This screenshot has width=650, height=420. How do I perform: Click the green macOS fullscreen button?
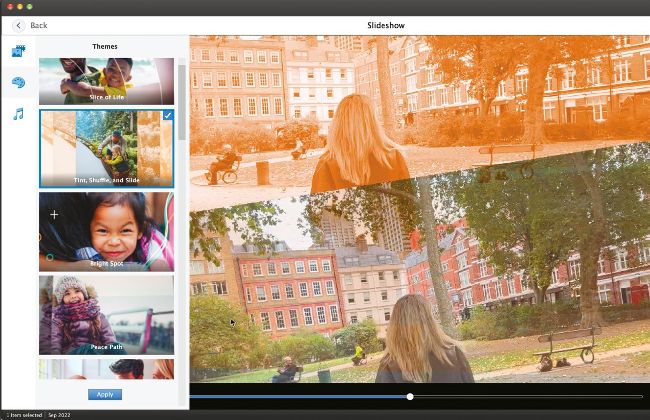[29, 6]
